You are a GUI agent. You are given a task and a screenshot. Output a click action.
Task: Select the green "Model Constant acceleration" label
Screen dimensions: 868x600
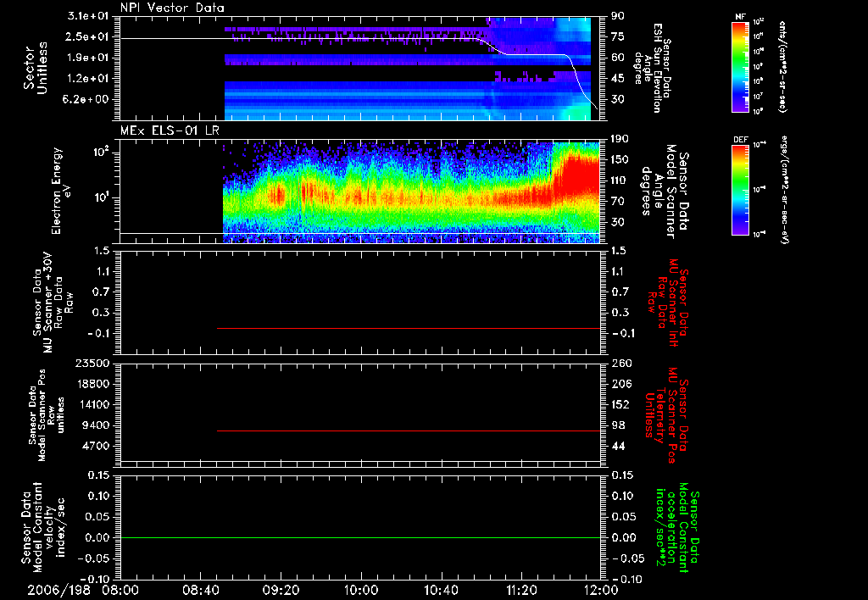678,527
